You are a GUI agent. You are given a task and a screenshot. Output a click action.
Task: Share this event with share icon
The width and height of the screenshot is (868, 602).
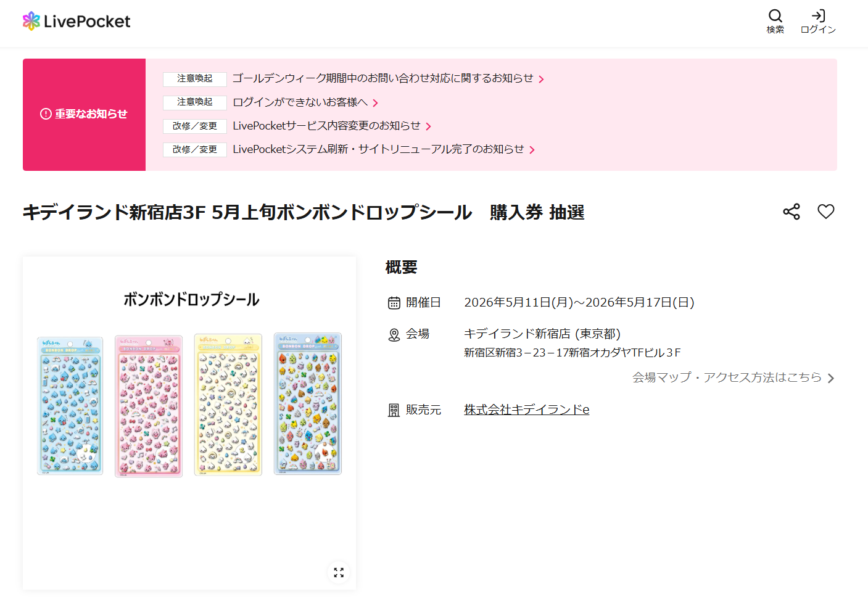point(792,212)
